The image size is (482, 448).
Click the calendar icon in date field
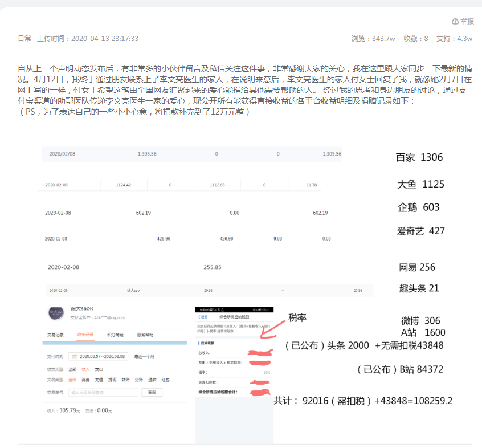pos(75,356)
